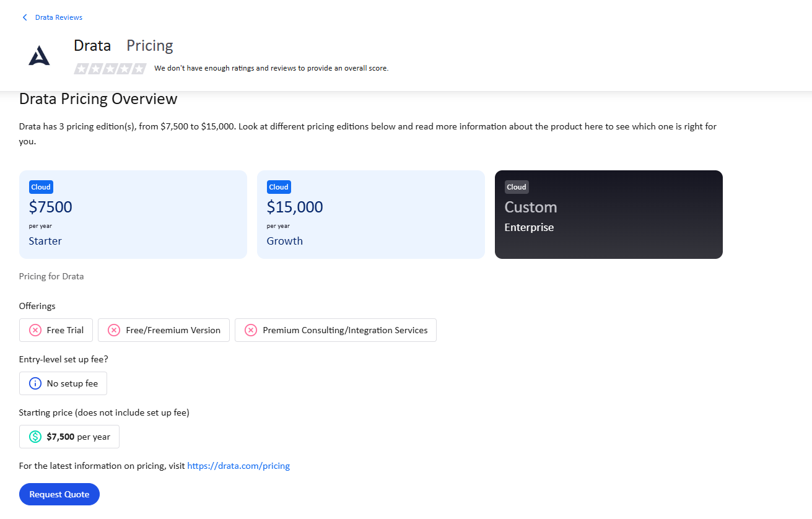
Task: Click the not enough ratings notice text
Action: (271, 68)
